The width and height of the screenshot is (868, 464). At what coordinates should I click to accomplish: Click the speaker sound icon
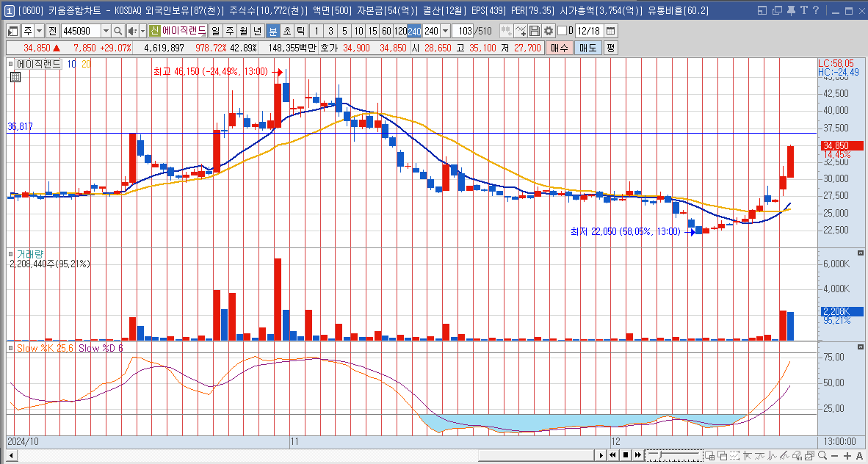click(x=131, y=31)
